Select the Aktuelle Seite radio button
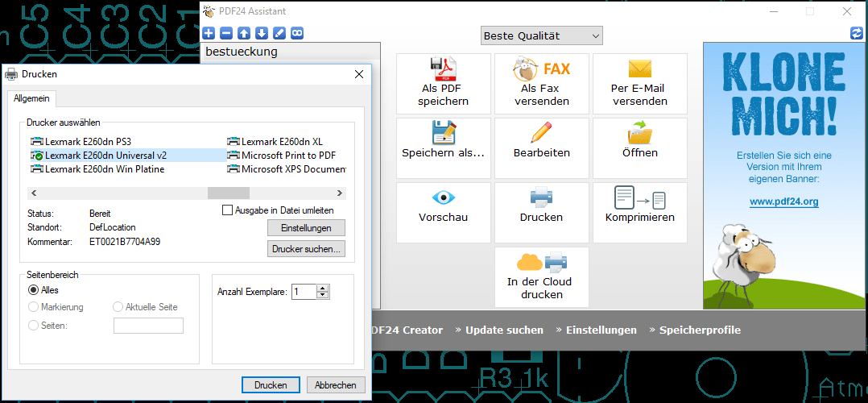Screen dimensions: 868x403 118,307
